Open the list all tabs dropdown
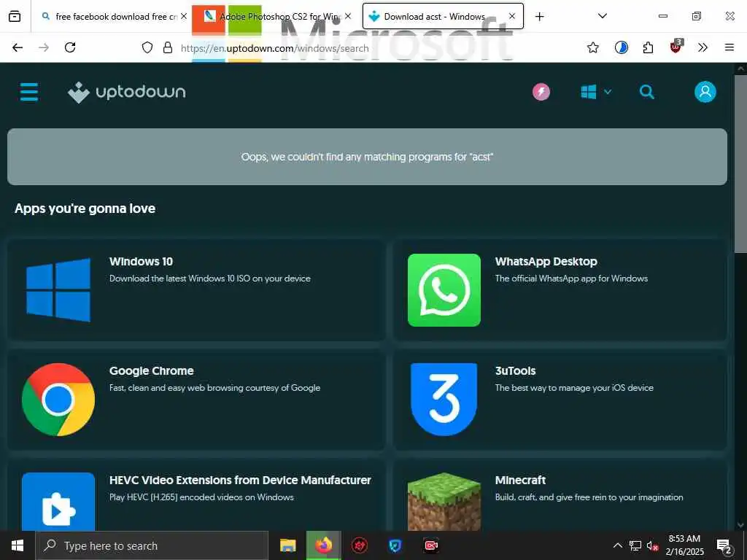Screen dimensions: 747x560 (x=603, y=16)
